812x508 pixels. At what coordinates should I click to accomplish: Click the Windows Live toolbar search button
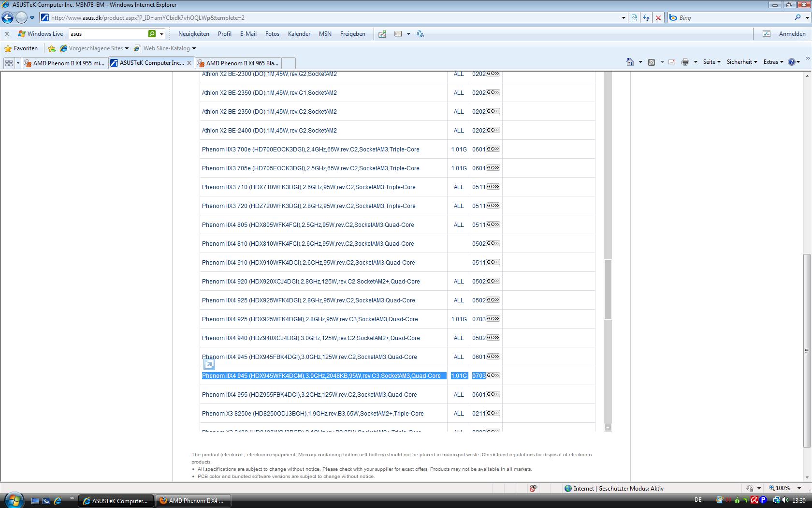(x=152, y=34)
